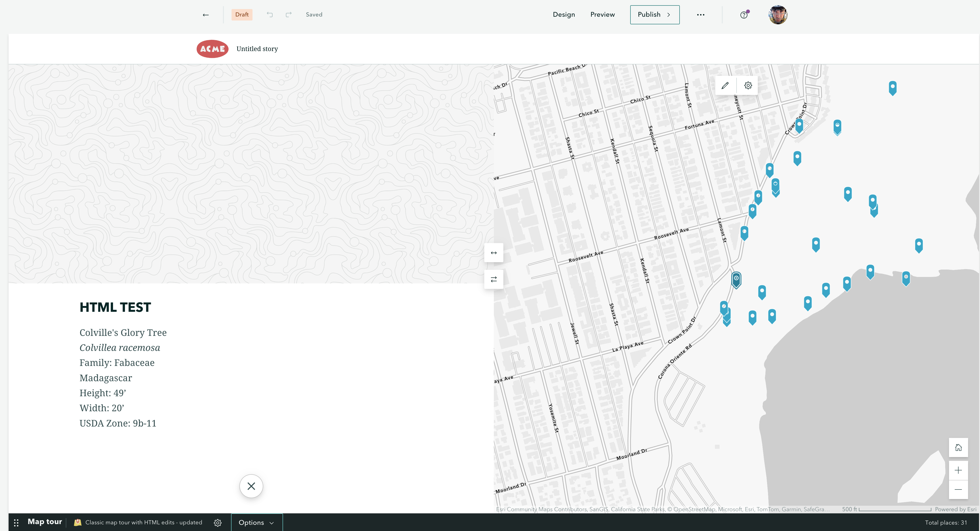Viewport: 980px width, 531px height.
Task: Close panel with round X button
Action: click(x=251, y=486)
